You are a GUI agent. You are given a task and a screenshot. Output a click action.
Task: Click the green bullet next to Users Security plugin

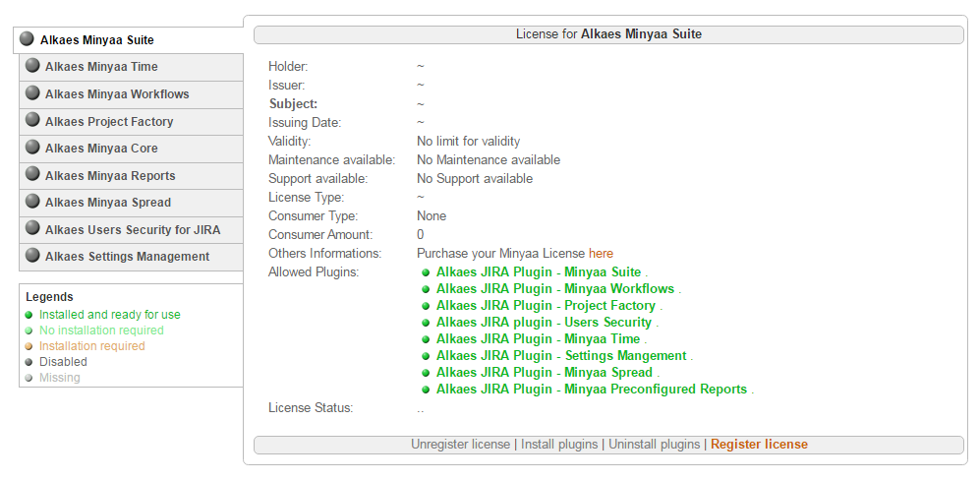[x=426, y=323]
